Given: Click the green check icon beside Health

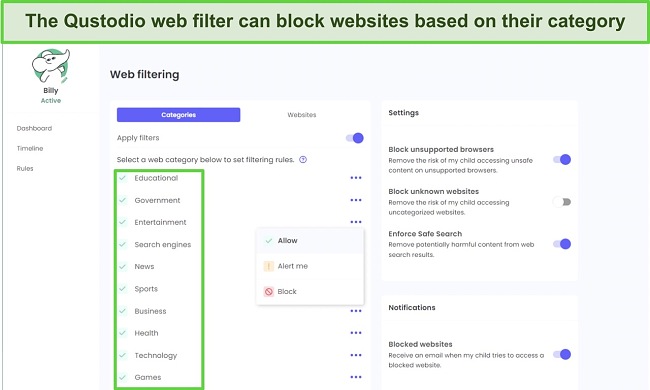Looking at the screenshot, I should pyautogui.click(x=123, y=333).
